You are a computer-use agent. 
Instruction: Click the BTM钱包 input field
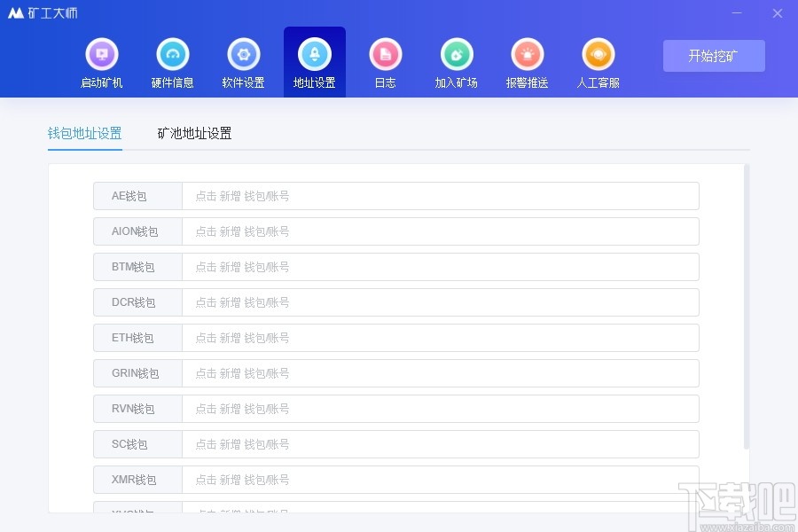[441, 267]
